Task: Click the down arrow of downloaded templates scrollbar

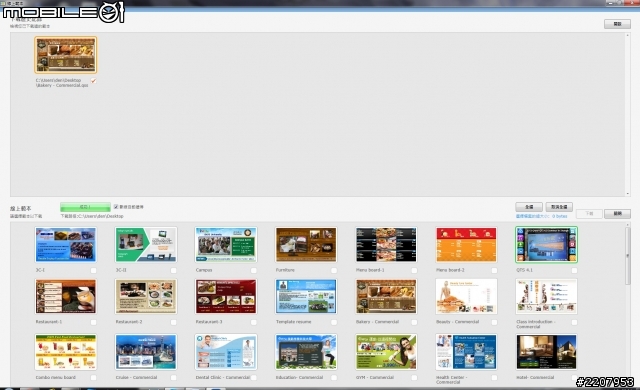Action: pyautogui.click(x=628, y=194)
